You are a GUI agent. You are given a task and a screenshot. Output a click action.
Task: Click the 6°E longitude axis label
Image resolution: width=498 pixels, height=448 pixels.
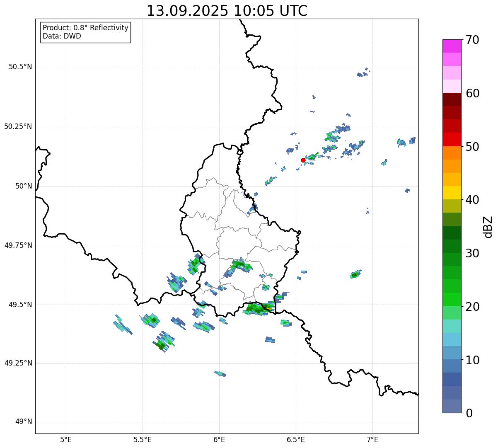pos(219,439)
